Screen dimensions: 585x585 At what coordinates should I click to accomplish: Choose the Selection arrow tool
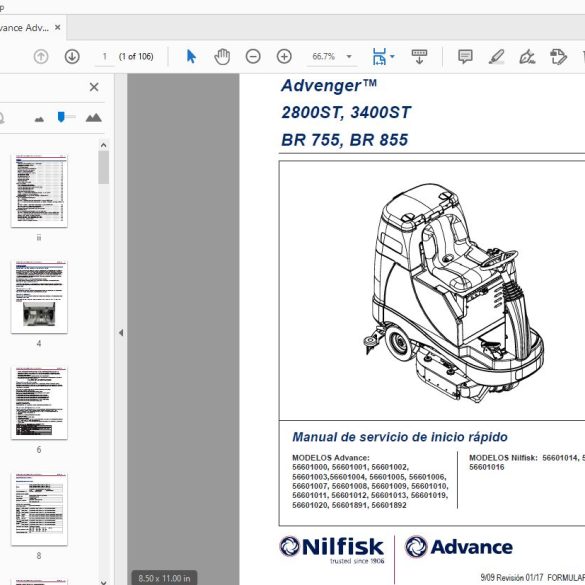191,57
